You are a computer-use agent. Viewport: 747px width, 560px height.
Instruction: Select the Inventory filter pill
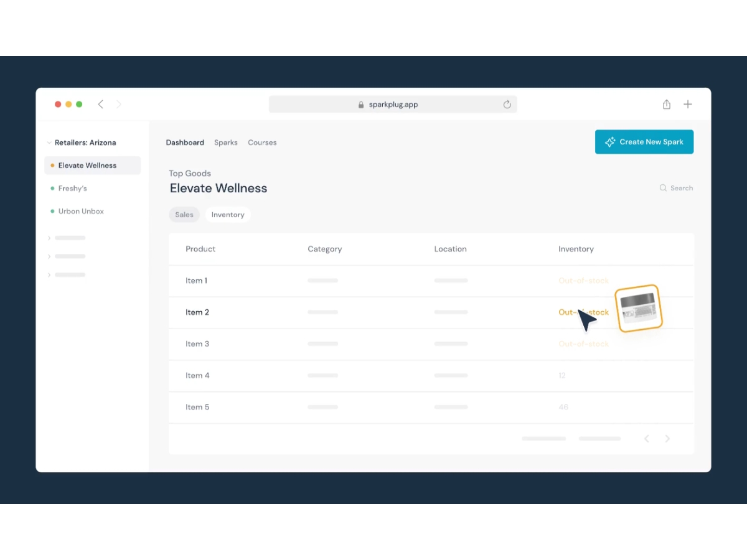point(228,215)
